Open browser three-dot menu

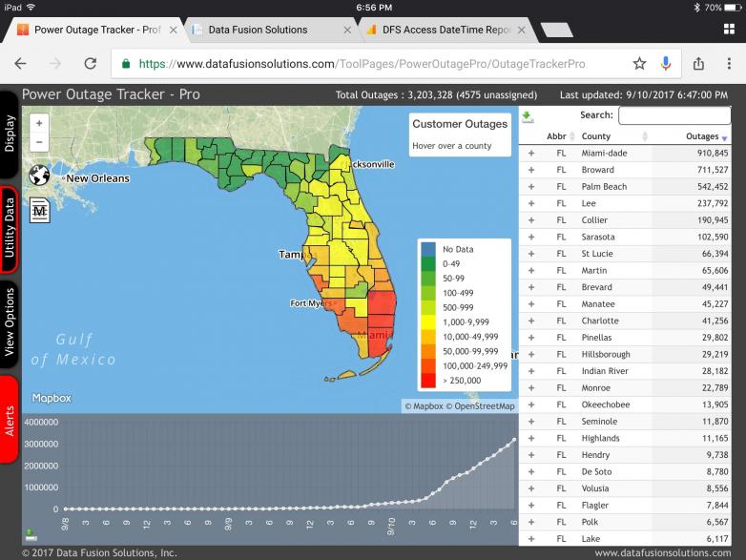pos(729,63)
